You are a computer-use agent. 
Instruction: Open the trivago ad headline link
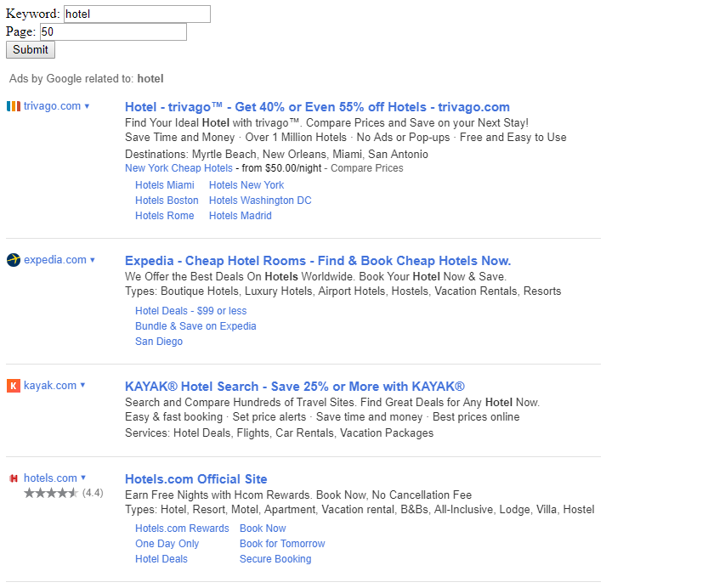pos(317,107)
